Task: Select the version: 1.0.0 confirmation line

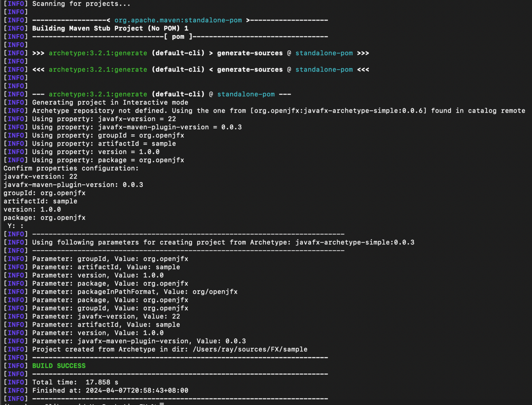Action: [x=32, y=209]
